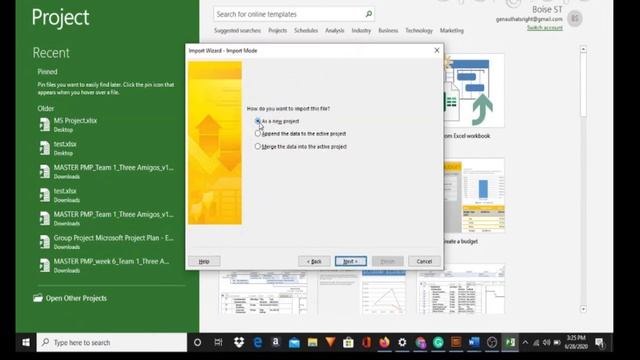Show hidden system tray icons
This screenshot has width=640, height=360.
point(526,342)
